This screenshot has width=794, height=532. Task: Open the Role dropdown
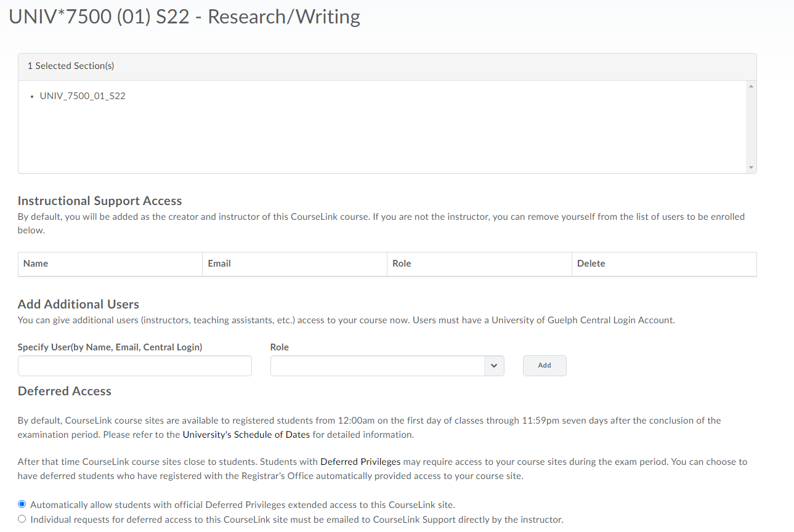point(387,366)
